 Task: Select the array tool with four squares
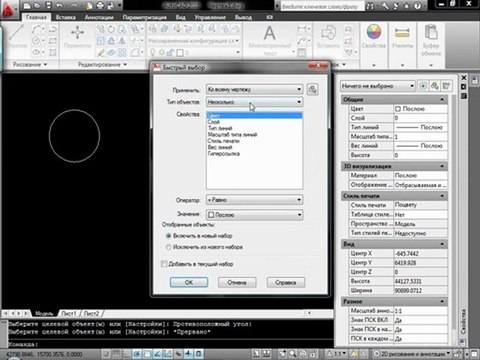pyautogui.click(x=122, y=52)
